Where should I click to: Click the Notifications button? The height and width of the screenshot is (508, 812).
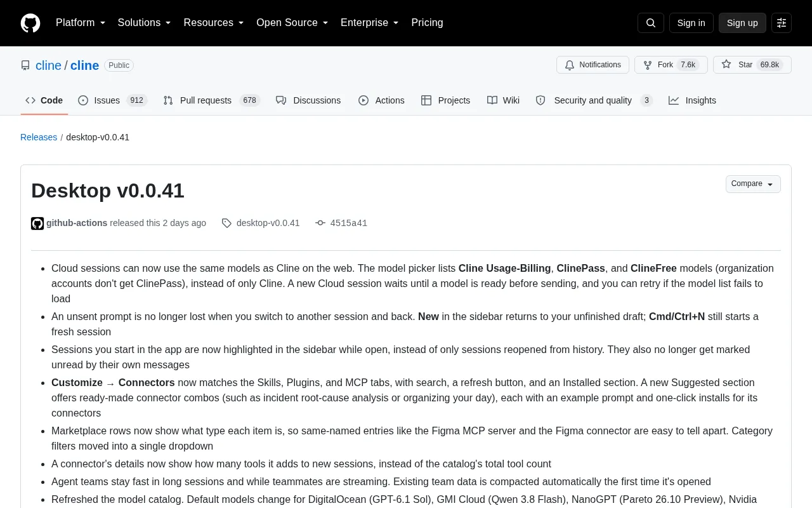tap(593, 65)
